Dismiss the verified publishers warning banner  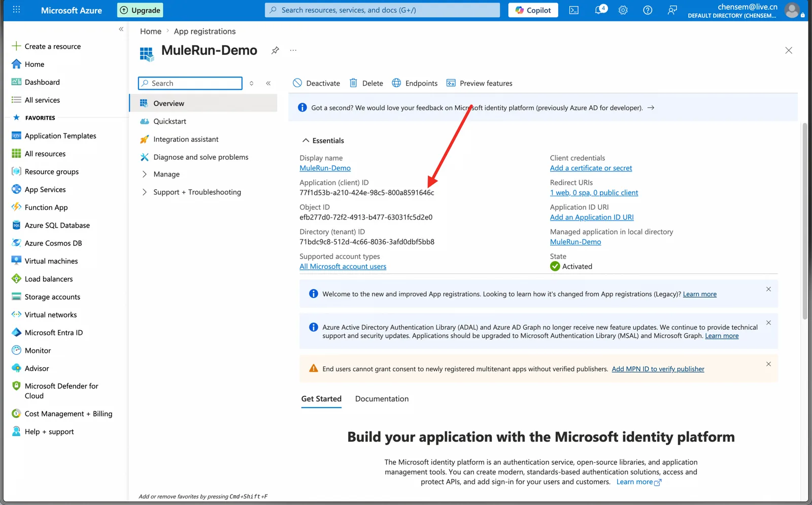[768, 364]
